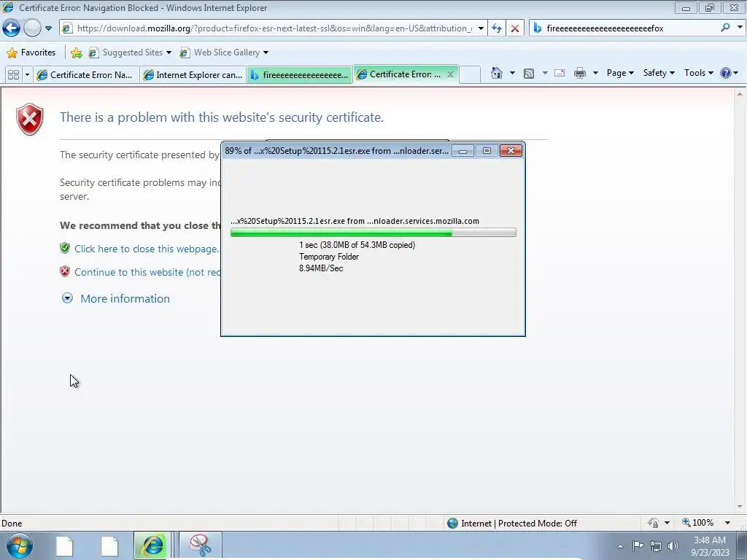
Task: Open the Tools menu
Action: click(x=698, y=73)
